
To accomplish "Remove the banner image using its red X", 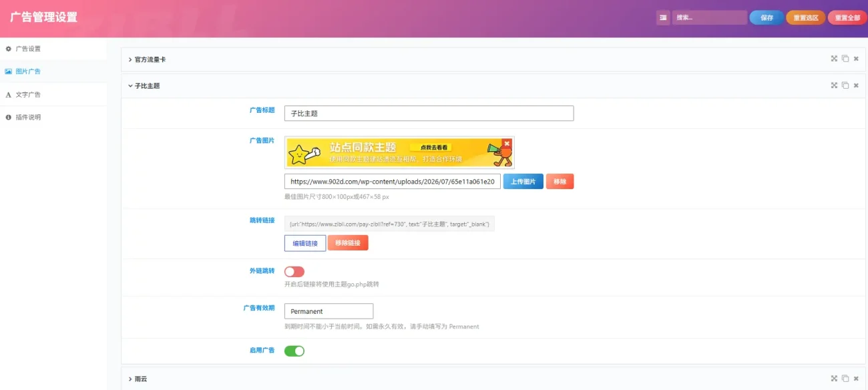I will (507, 143).
